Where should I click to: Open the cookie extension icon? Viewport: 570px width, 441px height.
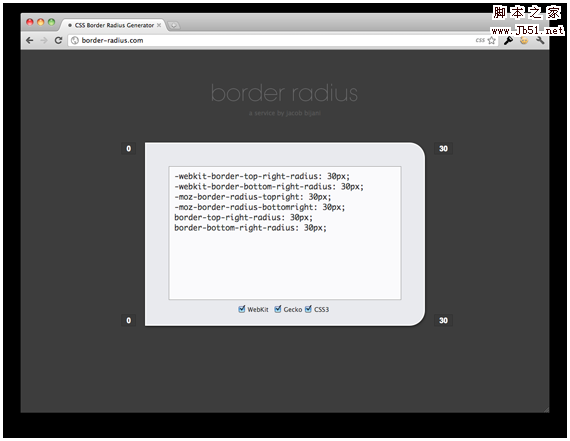point(524,40)
